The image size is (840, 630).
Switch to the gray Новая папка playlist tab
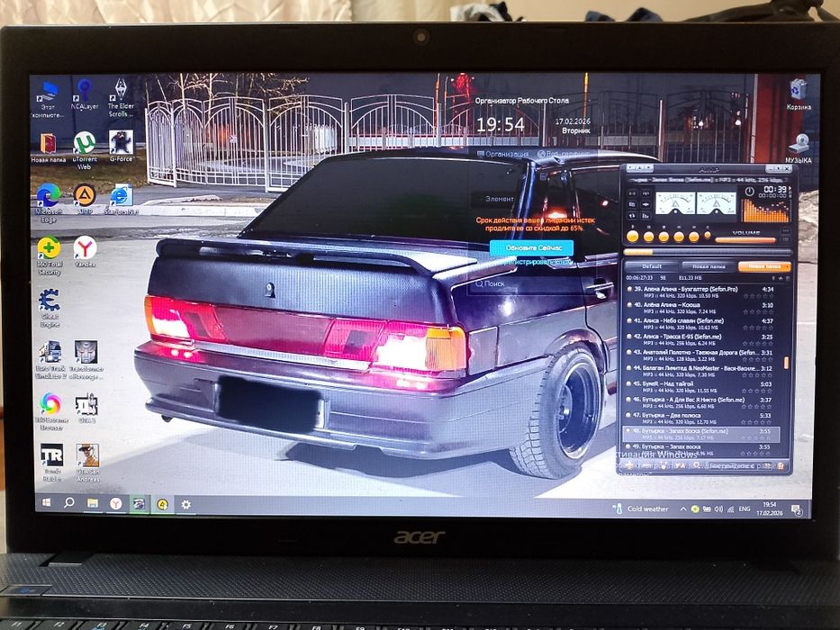pos(708,265)
